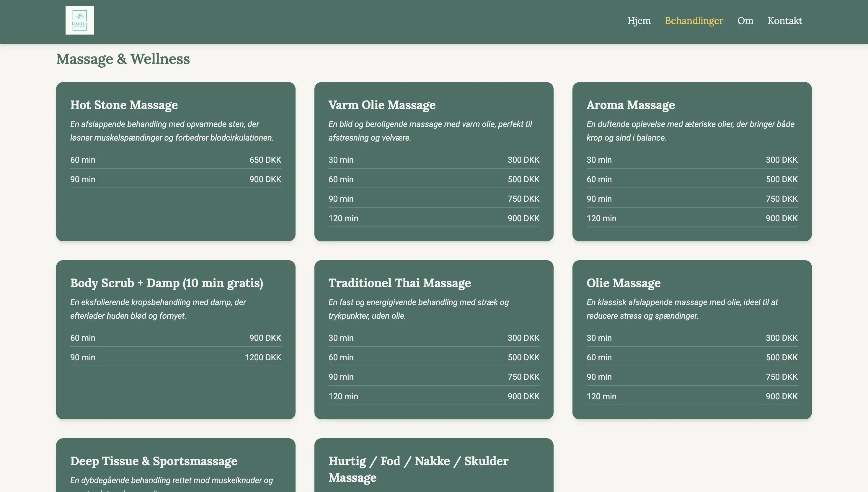Viewport: 868px width, 492px height.
Task: Click 750 DKK price in Varm Olie Massage
Action: [523, 199]
